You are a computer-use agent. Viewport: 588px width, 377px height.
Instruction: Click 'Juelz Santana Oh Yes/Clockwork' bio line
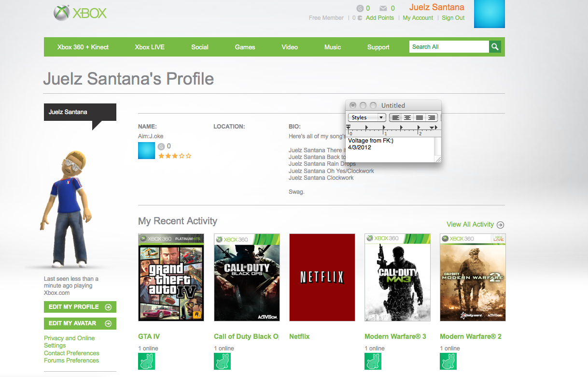pyautogui.click(x=331, y=171)
